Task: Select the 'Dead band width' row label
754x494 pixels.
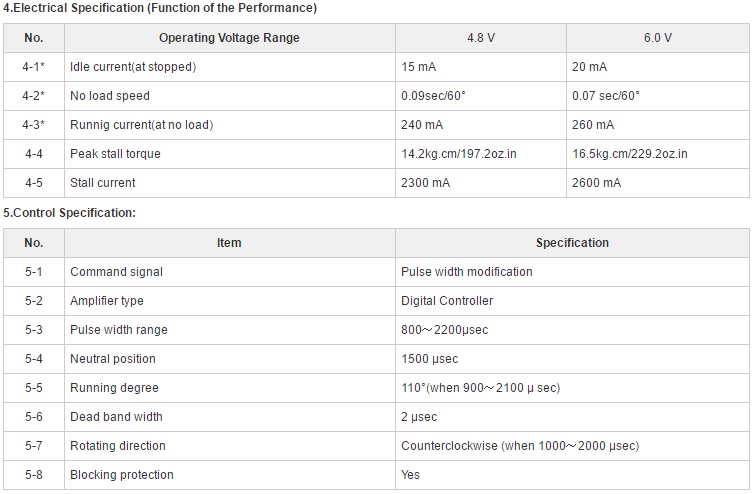Action: pos(116,417)
